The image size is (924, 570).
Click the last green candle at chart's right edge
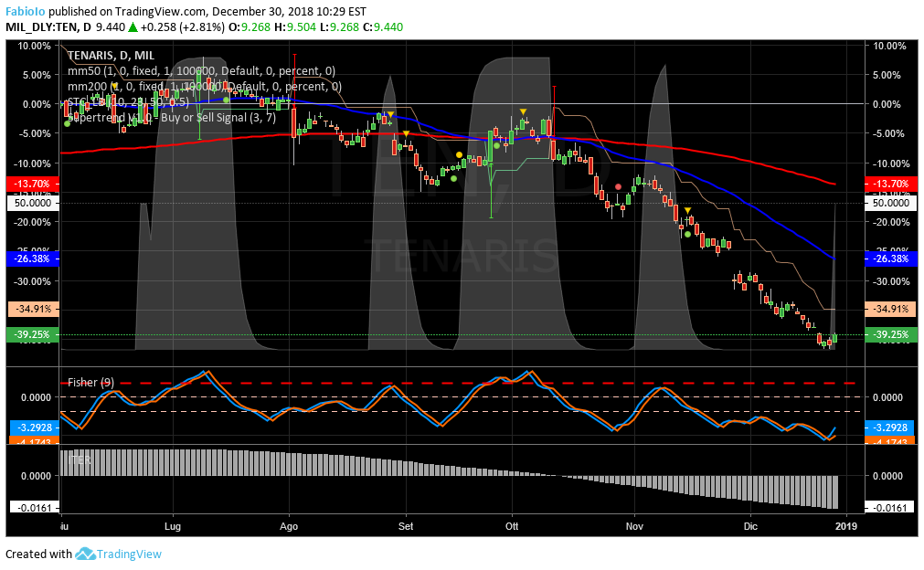coord(834,338)
